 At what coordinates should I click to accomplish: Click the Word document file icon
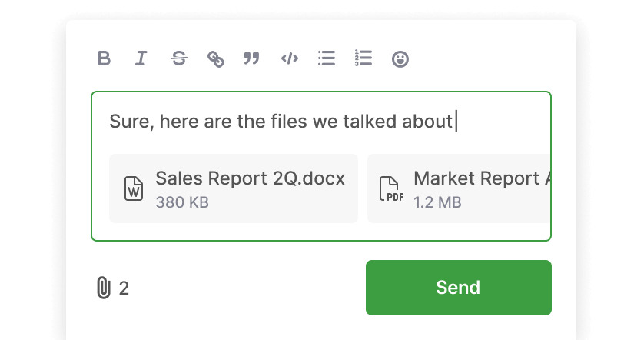coord(134,188)
